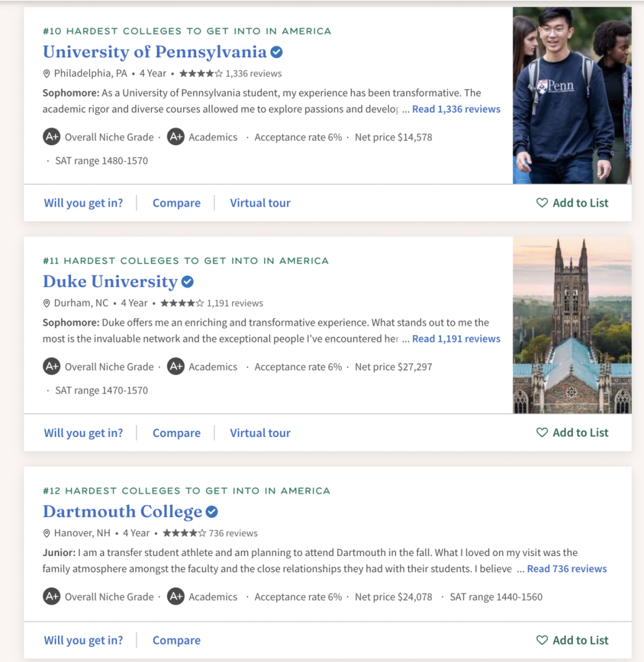Click location pin icon for Hanover, NH
This screenshot has width=644, height=662.
[47, 533]
